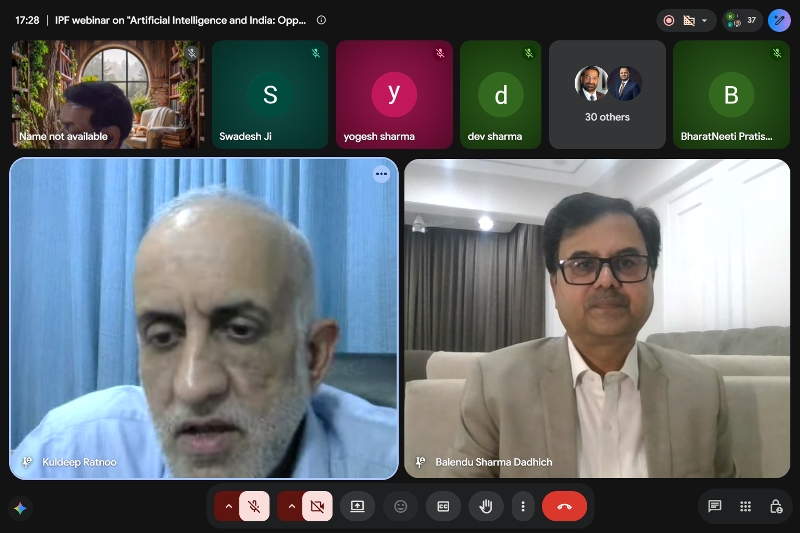The width and height of the screenshot is (800, 533).
Task: Click muted mic icon on dev sharma tile
Action: [x=529, y=53]
